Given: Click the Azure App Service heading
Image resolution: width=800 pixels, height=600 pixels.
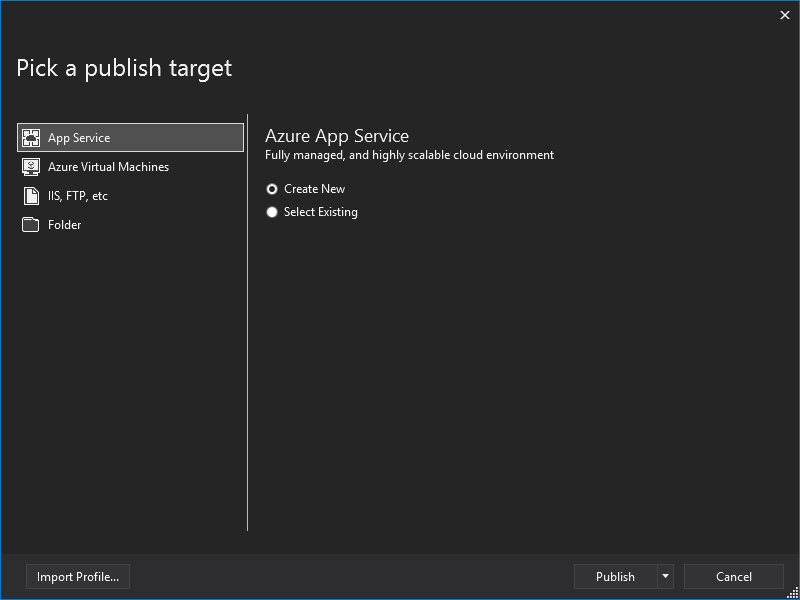Looking at the screenshot, I should pos(337,136).
